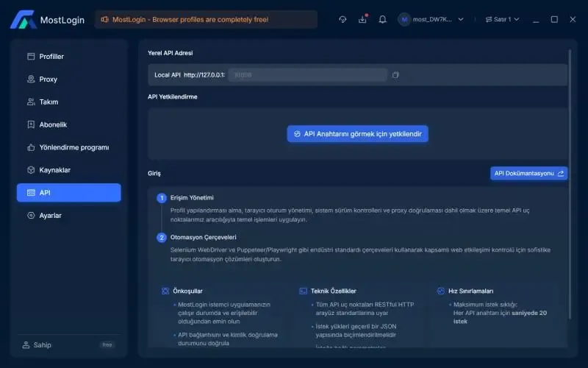Screen dimensions: 588x368
Task: Navigate to Kaynaklar
Action: coord(69,170)
